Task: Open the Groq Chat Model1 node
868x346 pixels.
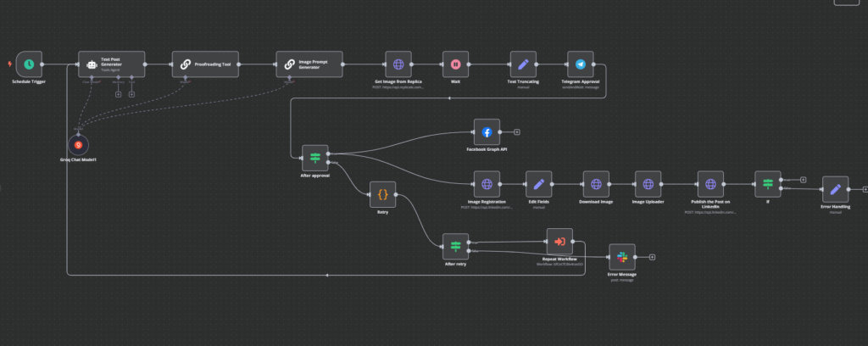Action: pyautogui.click(x=78, y=145)
